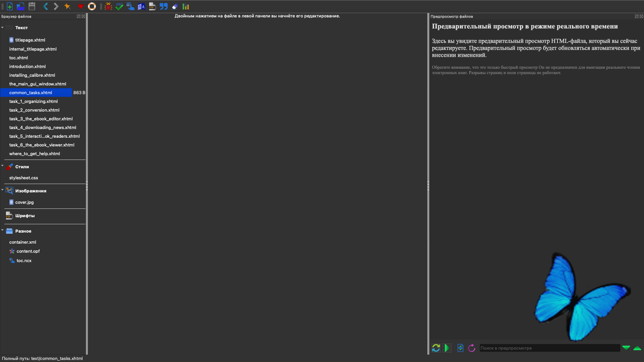644x362 pixels.
Task: Click the red heart donate icon
Action: pos(80,6)
